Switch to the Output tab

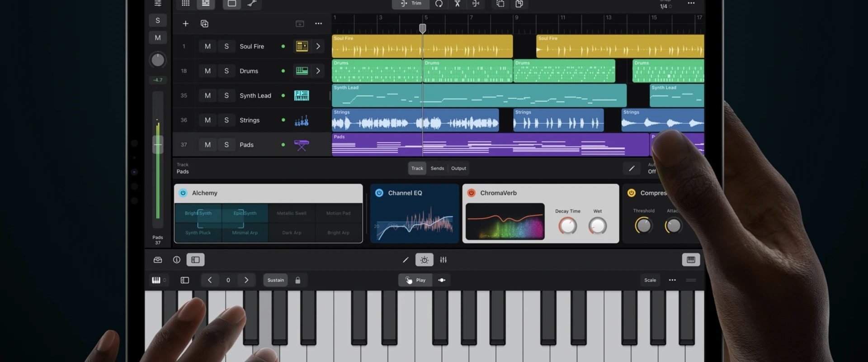point(458,168)
